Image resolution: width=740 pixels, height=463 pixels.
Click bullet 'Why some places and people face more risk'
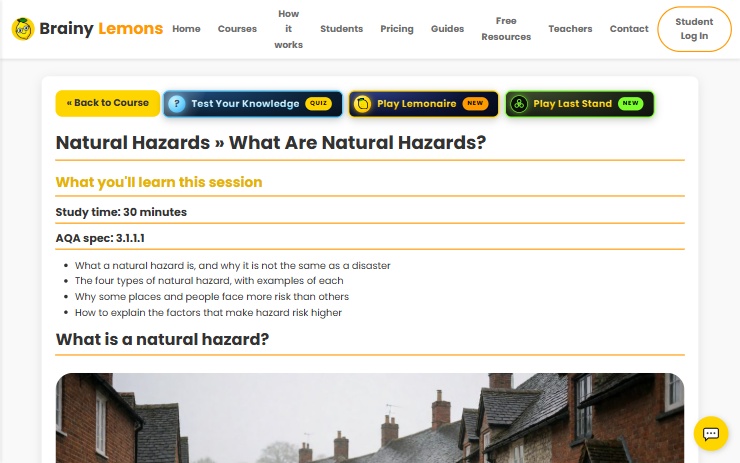[212, 297]
